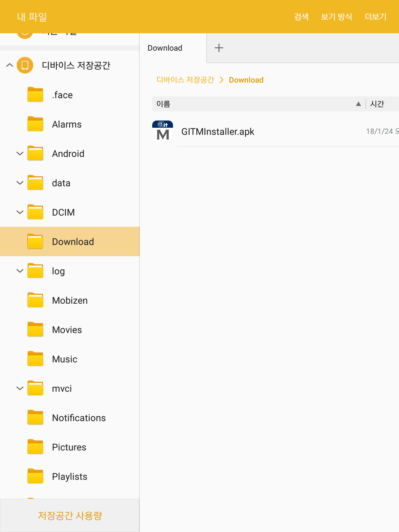
Task: Click the Pictures folder icon
Action: 35,447
